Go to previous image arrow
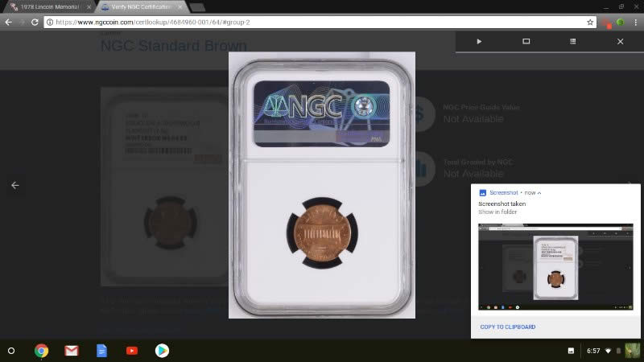The image size is (644, 362). [x=15, y=186]
